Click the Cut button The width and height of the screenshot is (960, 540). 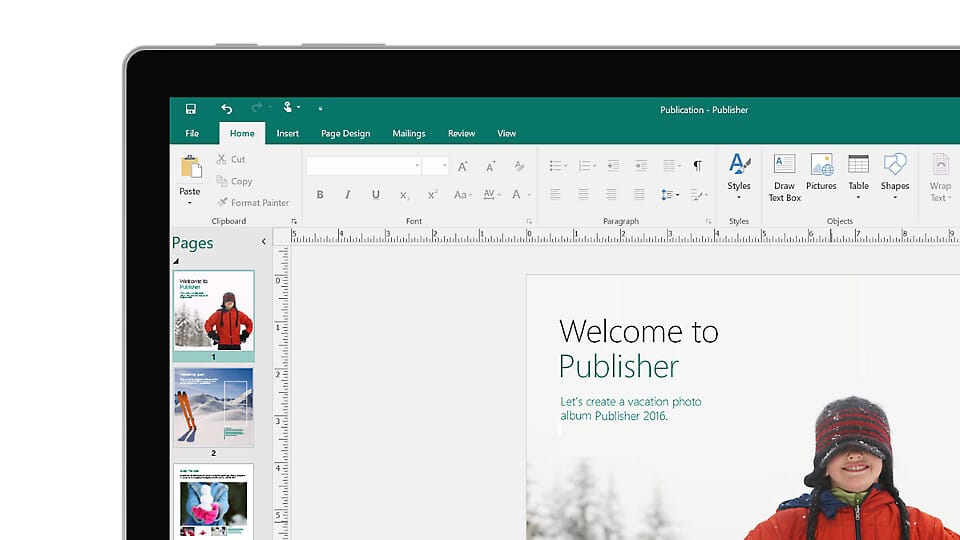231,159
